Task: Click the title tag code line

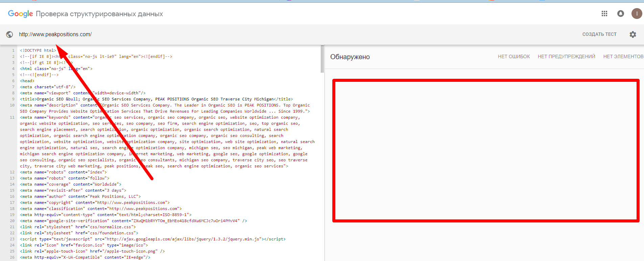Action: [156, 99]
